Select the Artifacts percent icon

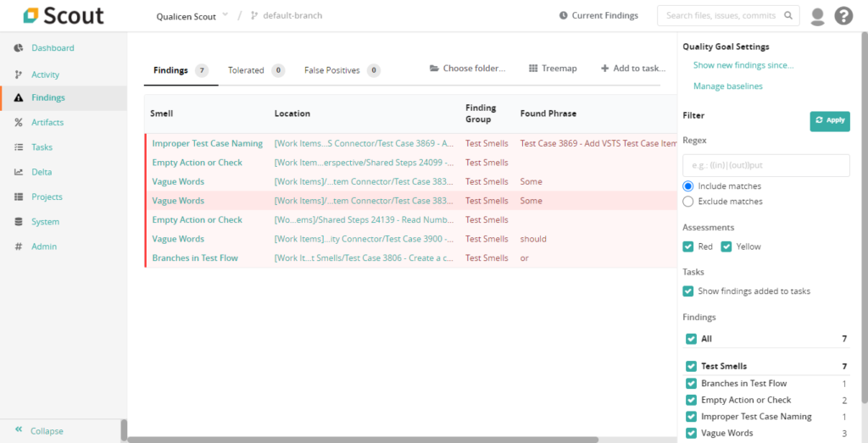point(19,123)
